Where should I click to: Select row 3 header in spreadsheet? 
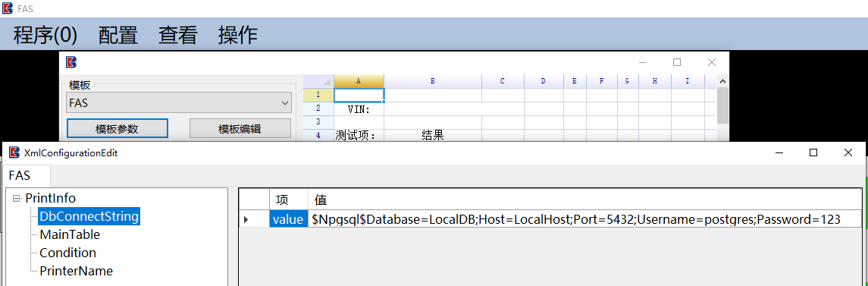tap(318, 122)
